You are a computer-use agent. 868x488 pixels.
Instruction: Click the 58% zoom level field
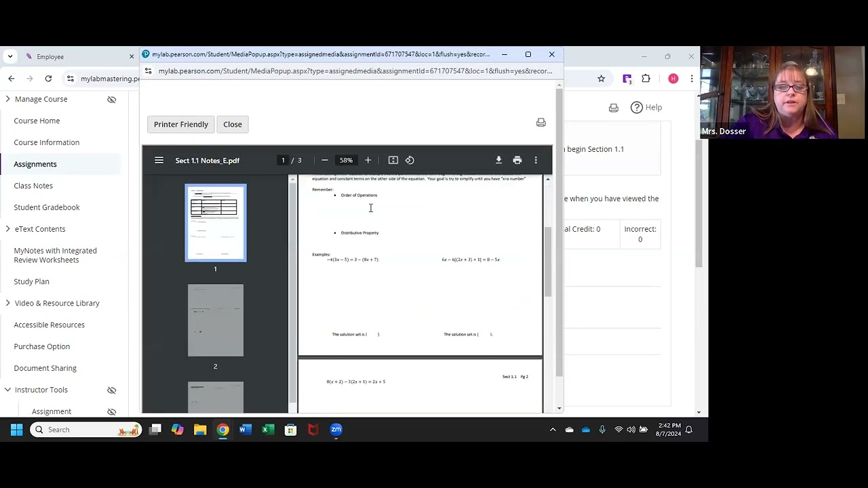(347, 161)
